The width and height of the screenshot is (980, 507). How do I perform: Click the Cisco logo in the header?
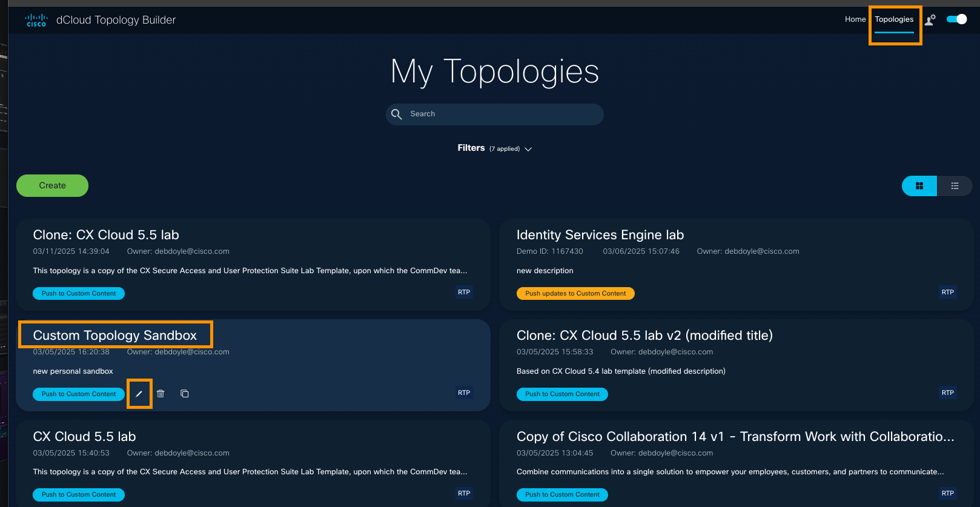(x=36, y=21)
